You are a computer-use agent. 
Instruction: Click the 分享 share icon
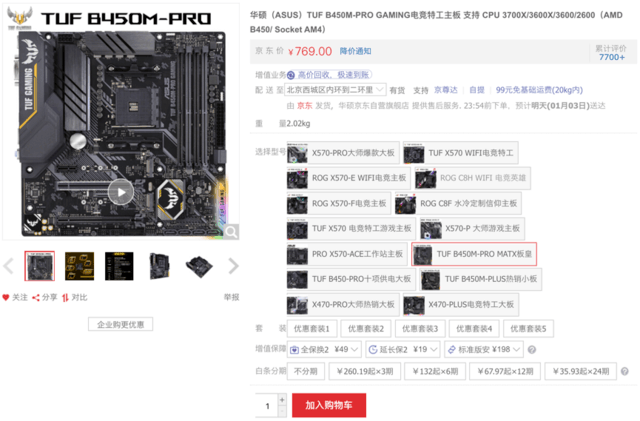pos(36,298)
